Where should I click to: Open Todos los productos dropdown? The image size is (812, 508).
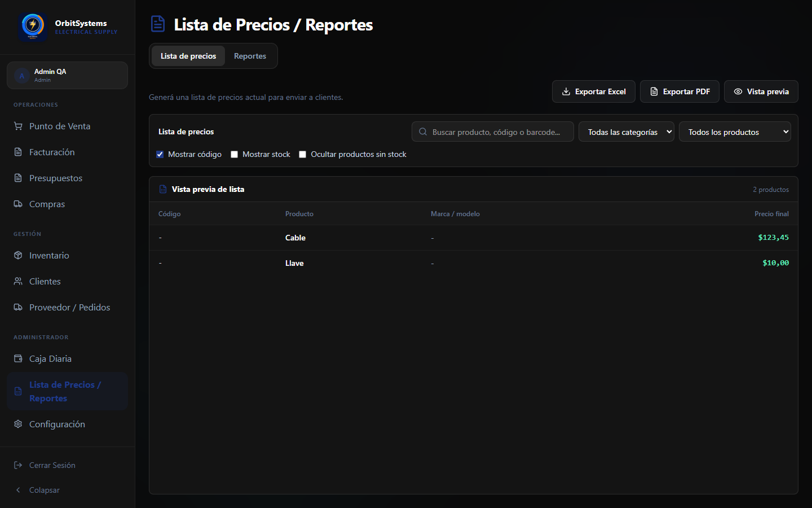pos(735,132)
